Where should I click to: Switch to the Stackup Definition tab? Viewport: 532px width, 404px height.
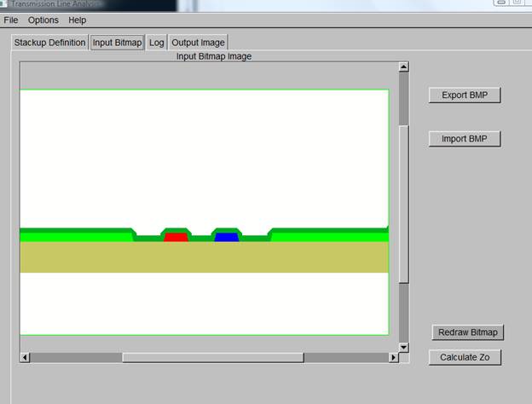click(49, 43)
